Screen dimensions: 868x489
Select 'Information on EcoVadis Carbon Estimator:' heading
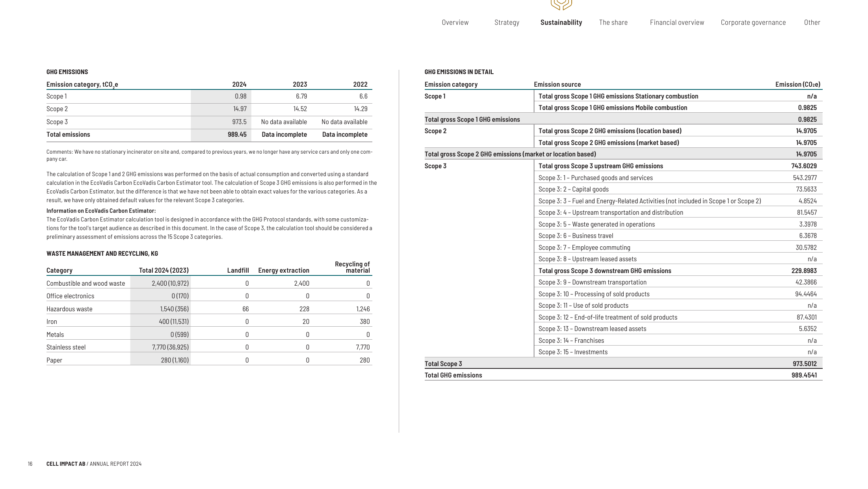point(101,211)
